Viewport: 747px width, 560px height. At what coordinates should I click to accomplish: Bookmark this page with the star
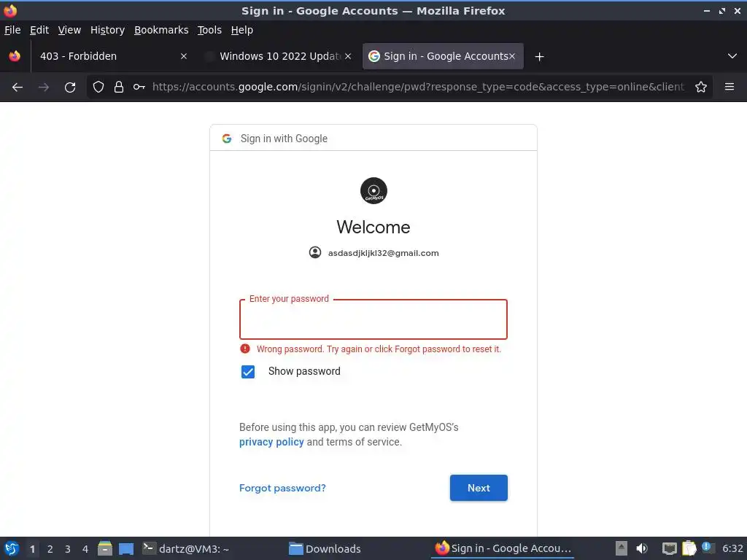click(x=701, y=87)
